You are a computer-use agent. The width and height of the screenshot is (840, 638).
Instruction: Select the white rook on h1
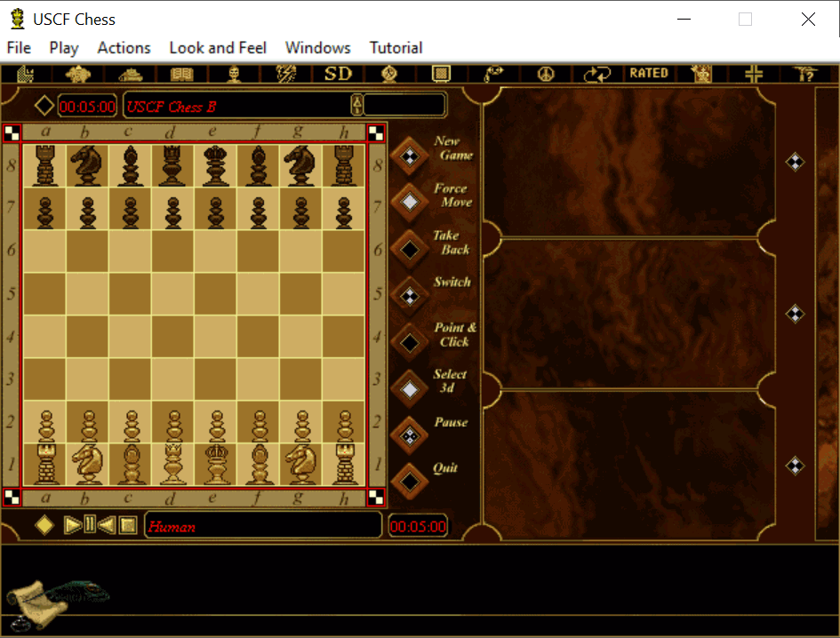(344, 465)
